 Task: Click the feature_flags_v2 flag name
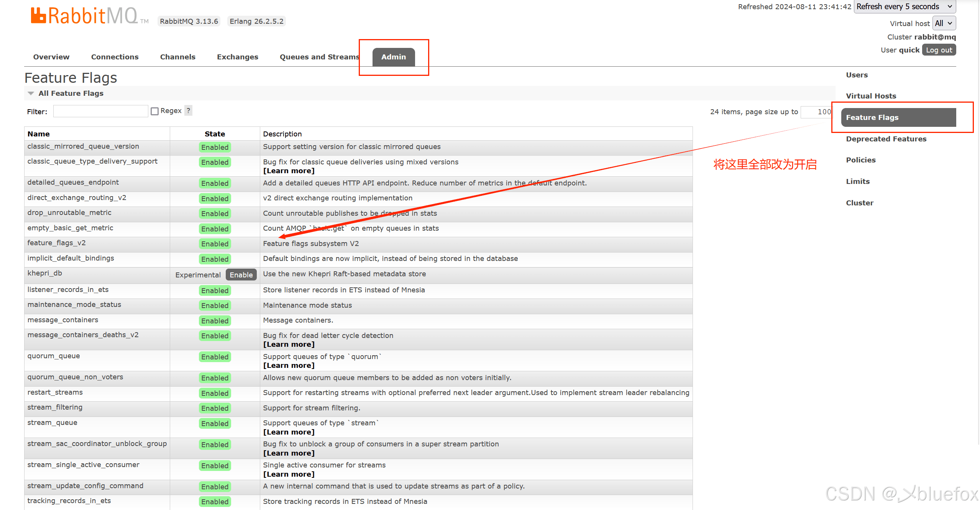[x=56, y=243]
